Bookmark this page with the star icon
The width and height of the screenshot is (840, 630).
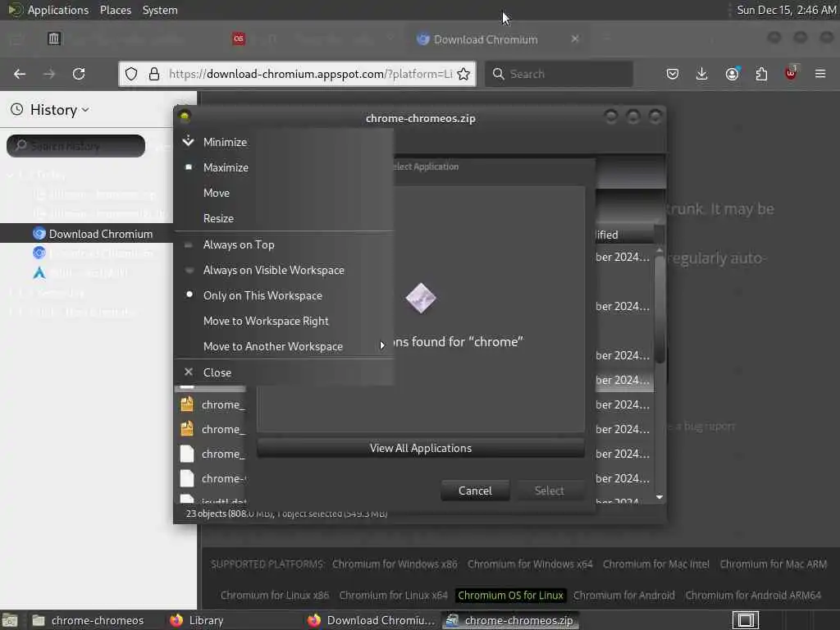[x=464, y=74]
